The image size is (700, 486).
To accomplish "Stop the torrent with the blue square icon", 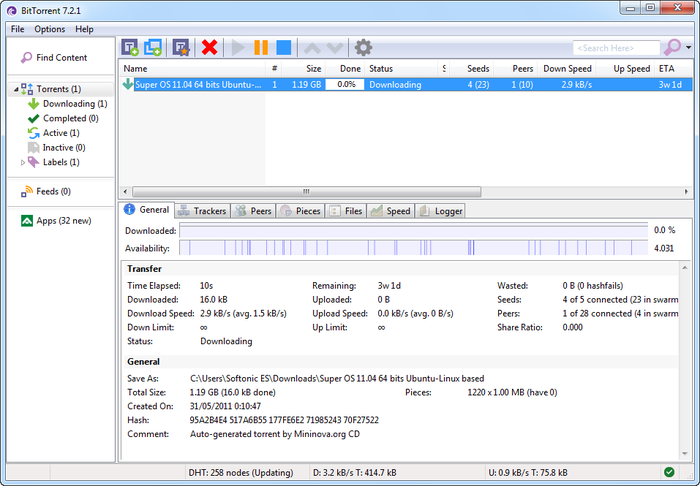I will pos(284,47).
